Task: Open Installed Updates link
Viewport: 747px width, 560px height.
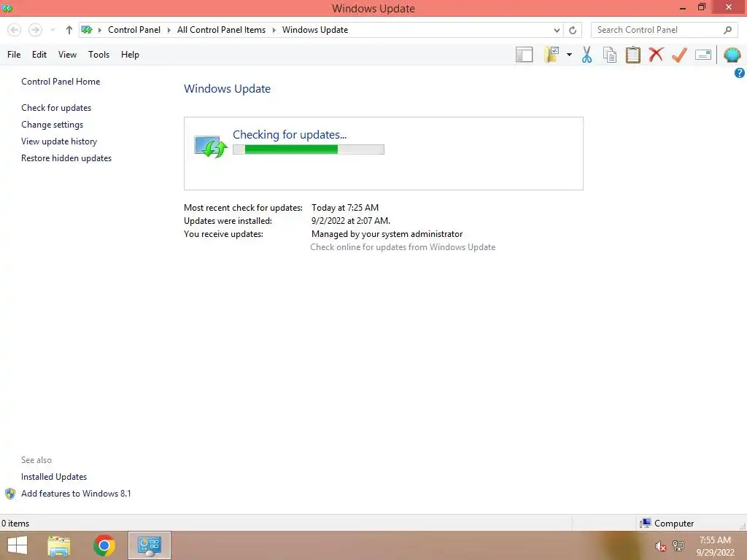Action: pyautogui.click(x=54, y=477)
